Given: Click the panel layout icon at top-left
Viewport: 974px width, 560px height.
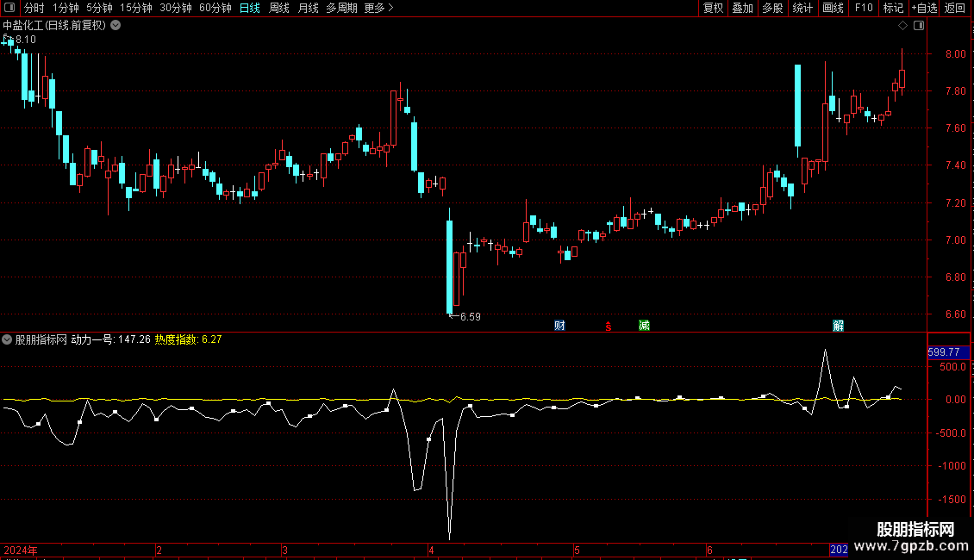Looking at the screenshot, I should 9,8.
